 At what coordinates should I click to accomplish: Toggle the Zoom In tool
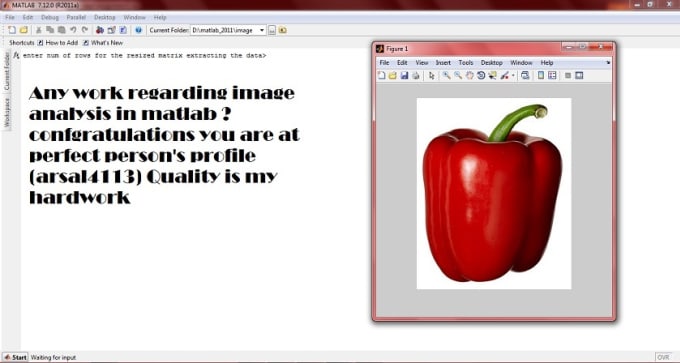click(446, 75)
